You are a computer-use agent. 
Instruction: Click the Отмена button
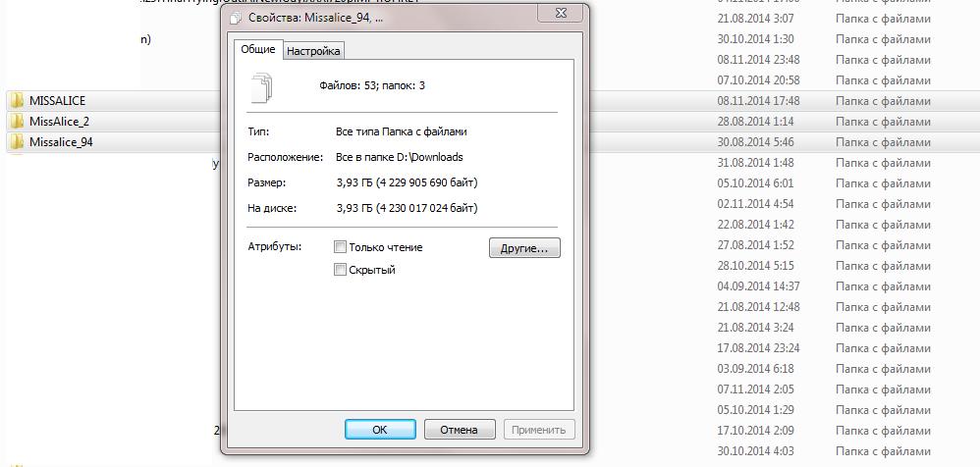click(x=459, y=430)
